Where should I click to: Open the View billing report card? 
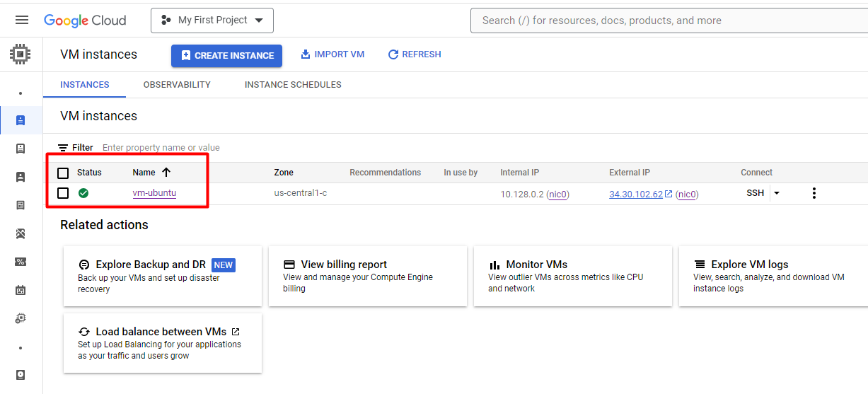pos(368,277)
